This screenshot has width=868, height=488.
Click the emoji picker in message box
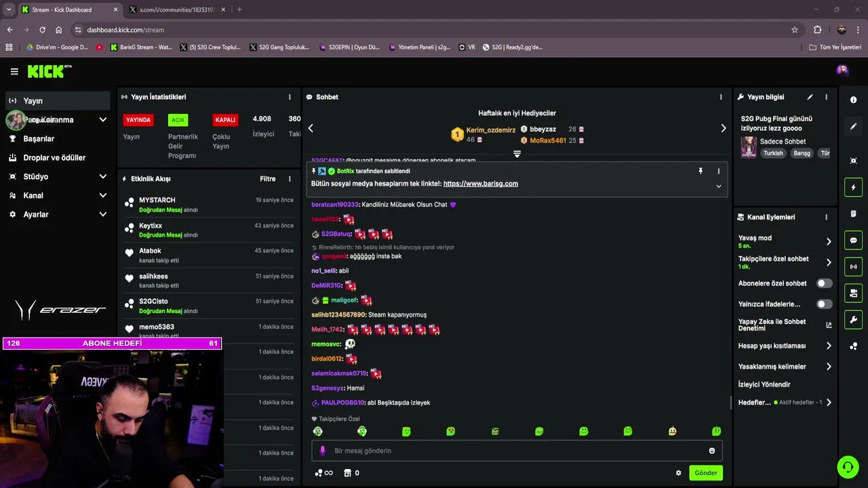pos(711,451)
